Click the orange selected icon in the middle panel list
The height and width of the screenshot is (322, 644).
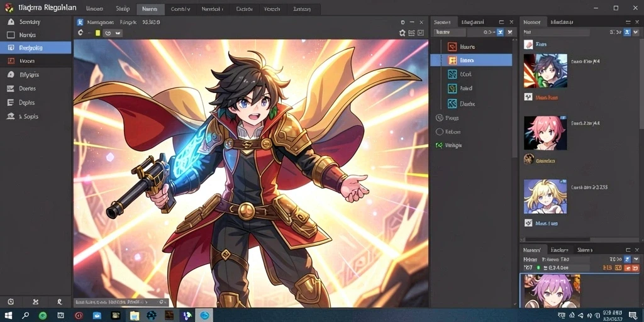(452, 60)
